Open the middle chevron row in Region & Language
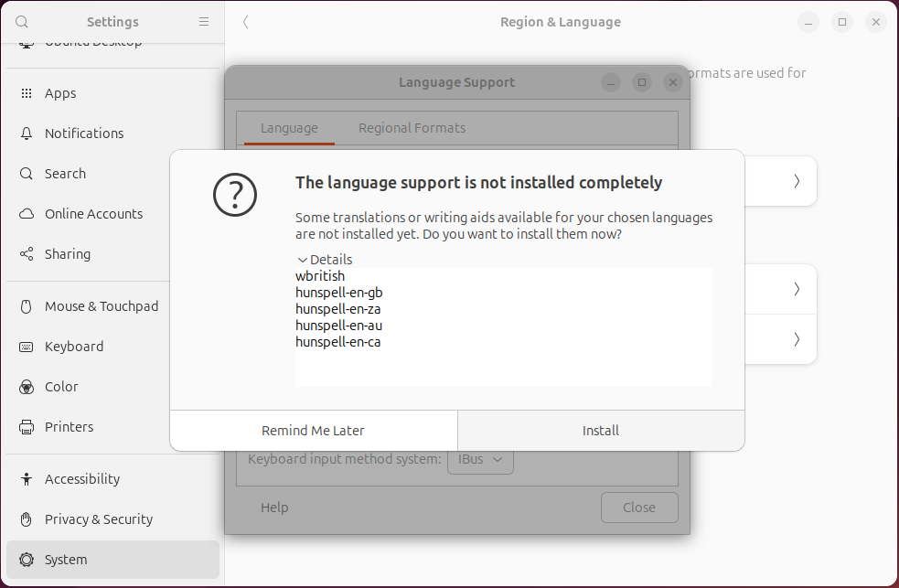899x588 pixels. [780, 289]
